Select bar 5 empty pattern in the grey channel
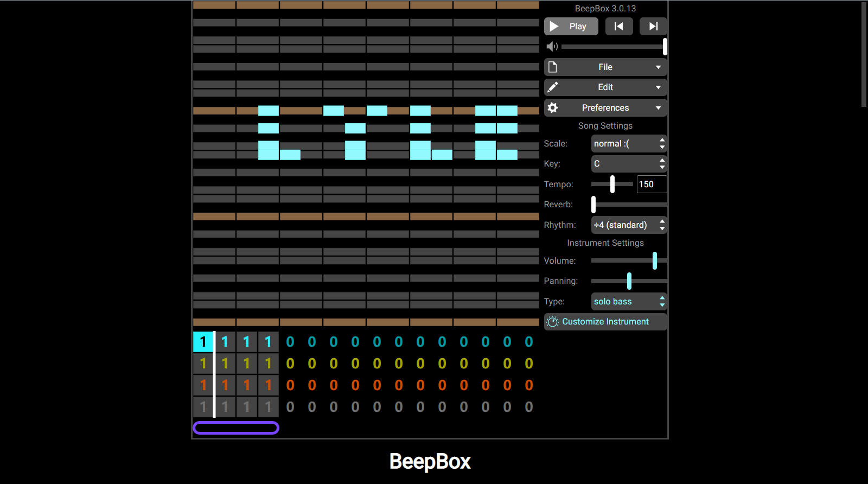The height and width of the screenshot is (484, 868). [290, 407]
